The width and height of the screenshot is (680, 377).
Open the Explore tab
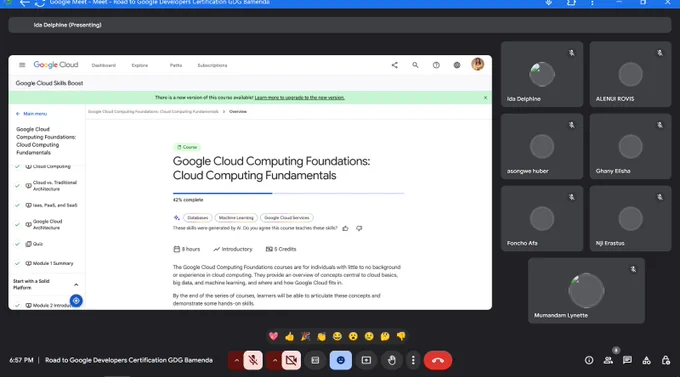[x=140, y=66]
